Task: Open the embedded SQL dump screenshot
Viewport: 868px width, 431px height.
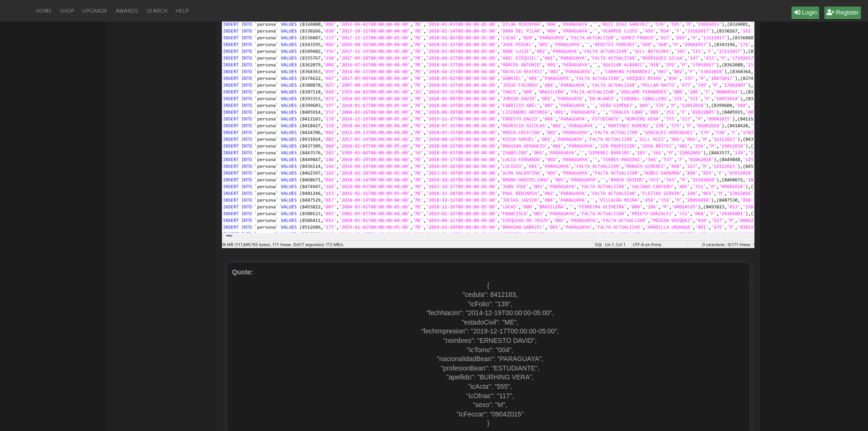Action: click(488, 135)
